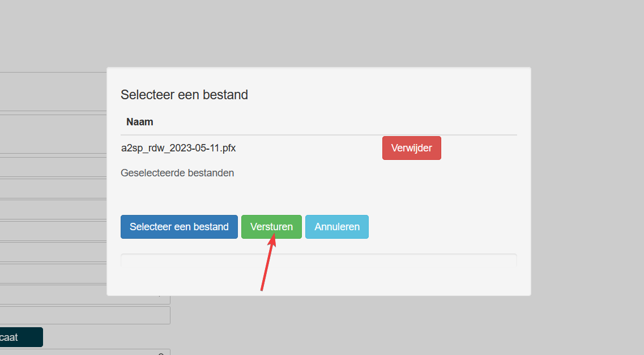Cancel the upload with Annuleren

[337, 227]
